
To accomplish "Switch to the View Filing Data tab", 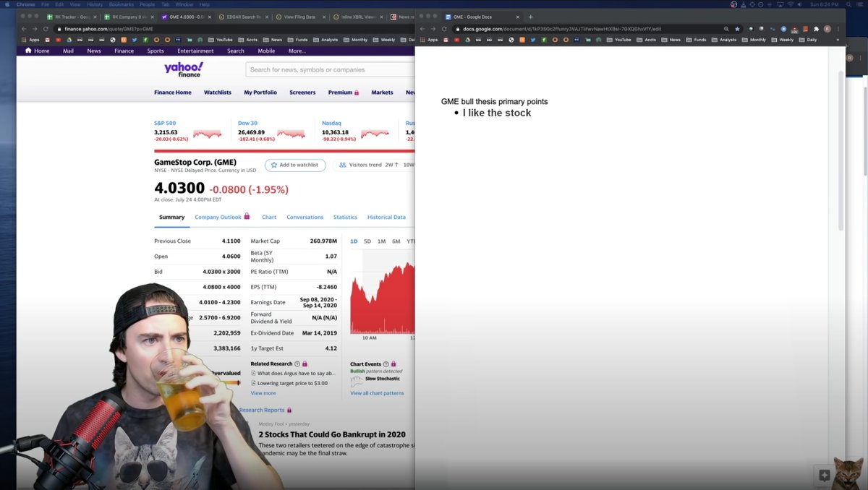I will pos(301,17).
